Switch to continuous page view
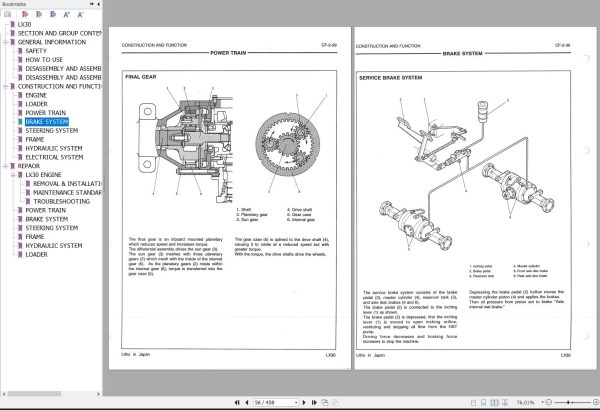600x410 pixels. [483, 403]
